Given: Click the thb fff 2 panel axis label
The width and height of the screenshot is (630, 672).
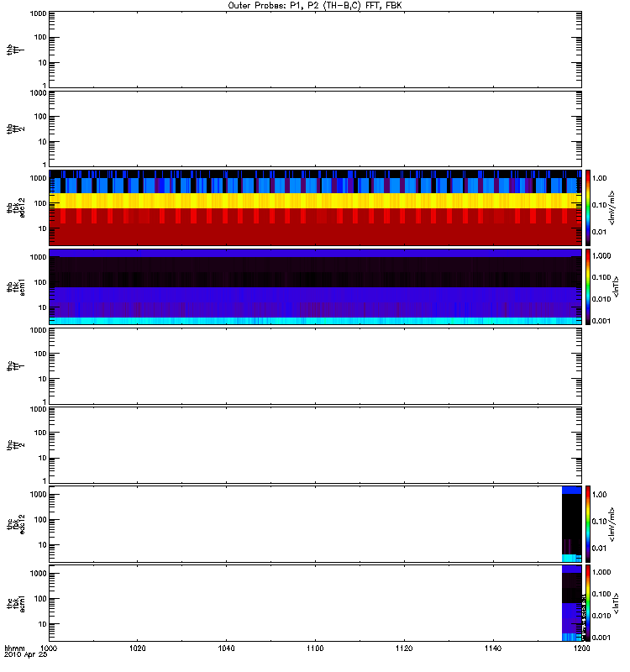Looking at the screenshot, I should (15, 129).
